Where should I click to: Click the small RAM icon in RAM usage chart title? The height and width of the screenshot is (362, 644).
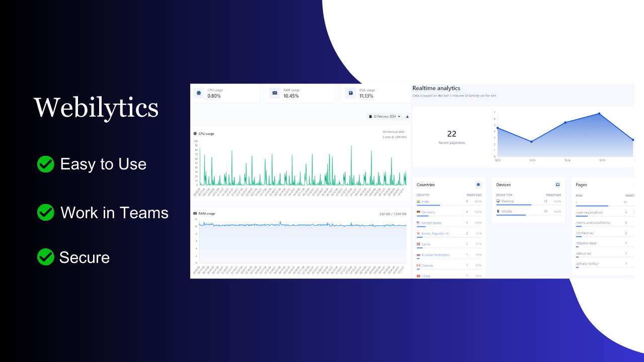(195, 214)
